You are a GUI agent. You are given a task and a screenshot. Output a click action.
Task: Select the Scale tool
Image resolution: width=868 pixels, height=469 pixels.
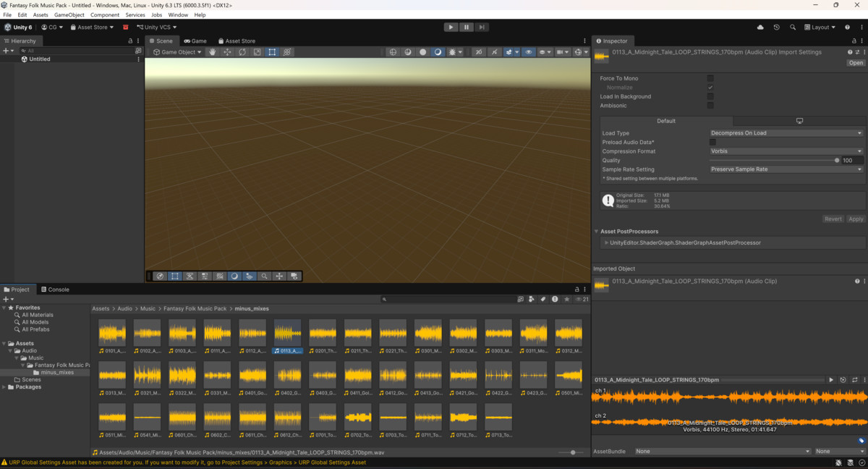click(x=257, y=52)
